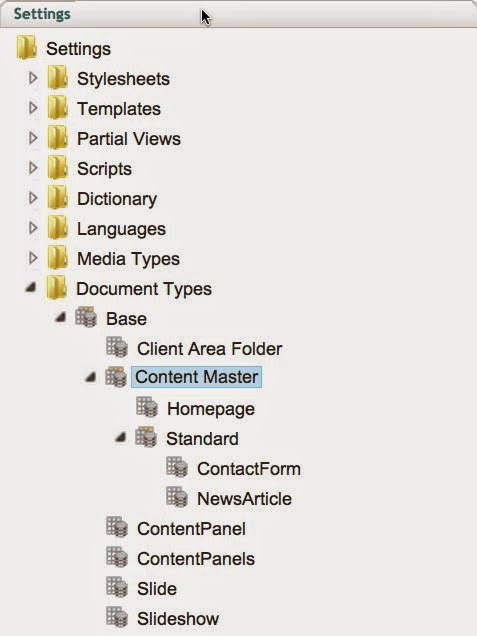Collapse the Document Types tree node
This screenshot has width=477, height=636.
pos(30,288)
